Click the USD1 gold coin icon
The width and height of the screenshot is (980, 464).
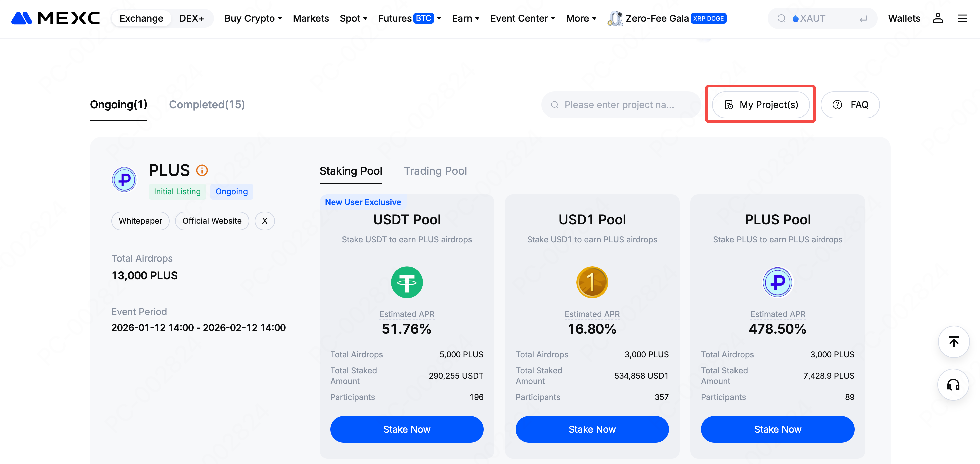[592, 282]
